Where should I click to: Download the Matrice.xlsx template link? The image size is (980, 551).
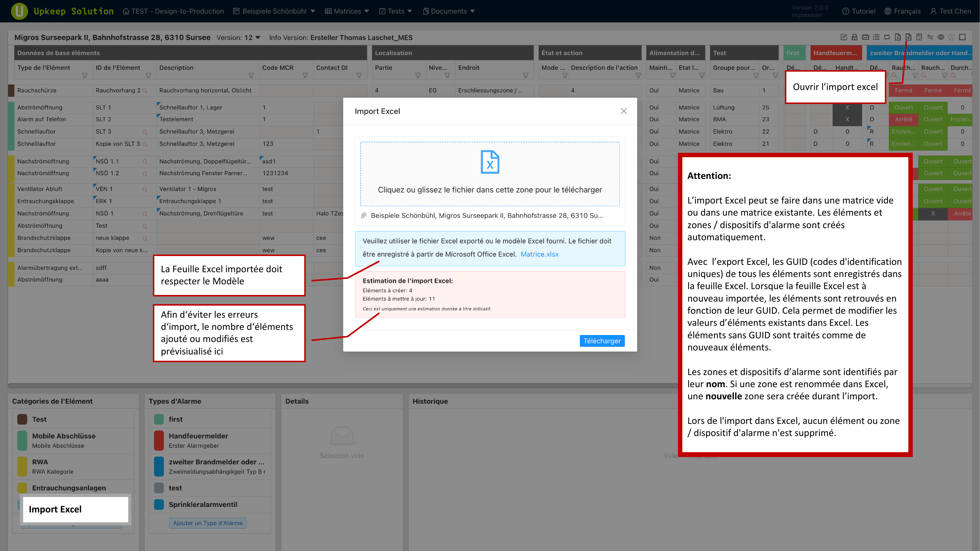coord(539,254)
